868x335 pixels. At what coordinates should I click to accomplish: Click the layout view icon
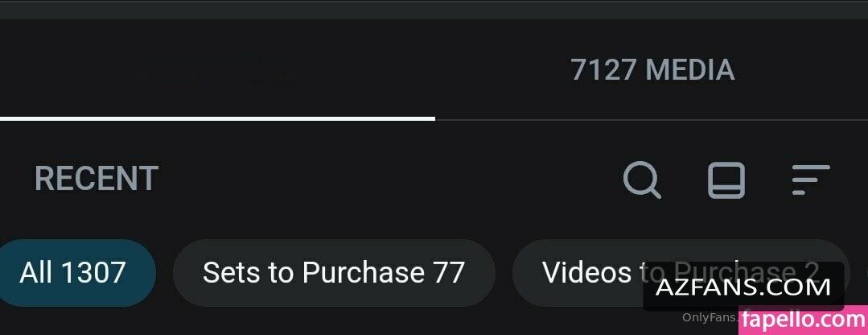(726, 180)
